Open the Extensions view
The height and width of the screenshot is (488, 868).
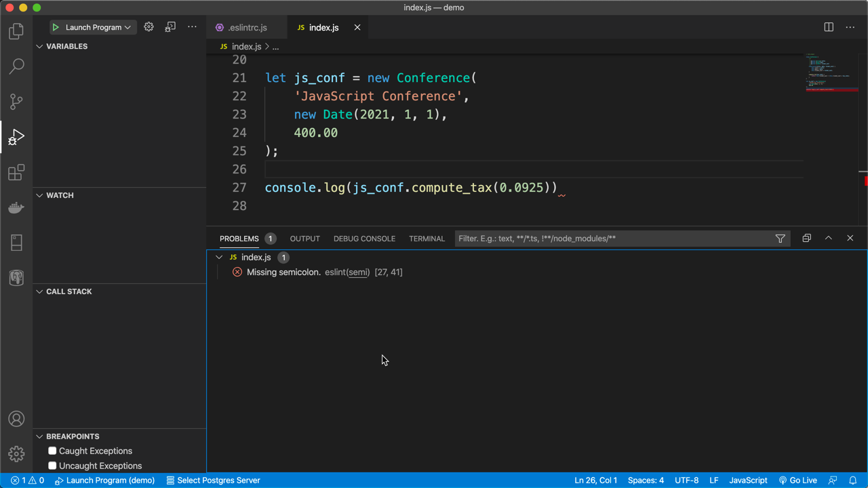click(x=16, y=173)
